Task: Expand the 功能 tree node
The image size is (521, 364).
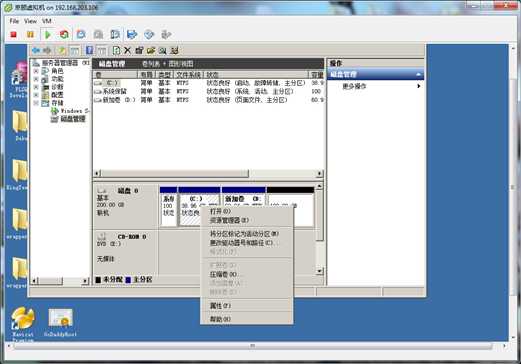Action: 36,79
